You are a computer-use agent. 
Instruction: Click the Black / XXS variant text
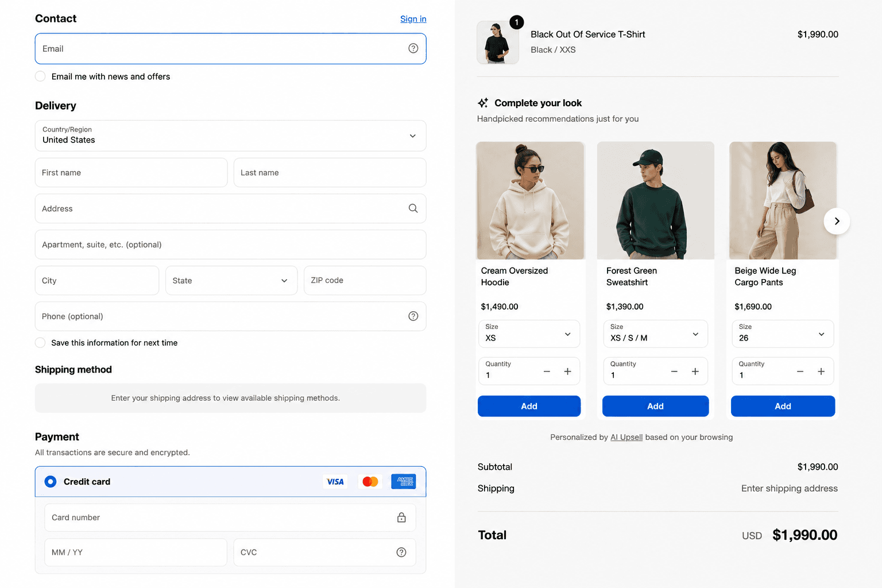click(553, 50)
